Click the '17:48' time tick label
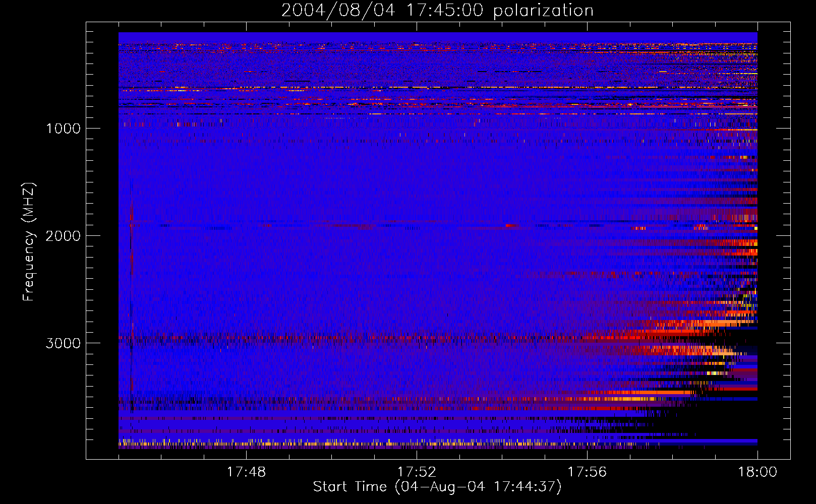816x504 pixels. point(246,472)
